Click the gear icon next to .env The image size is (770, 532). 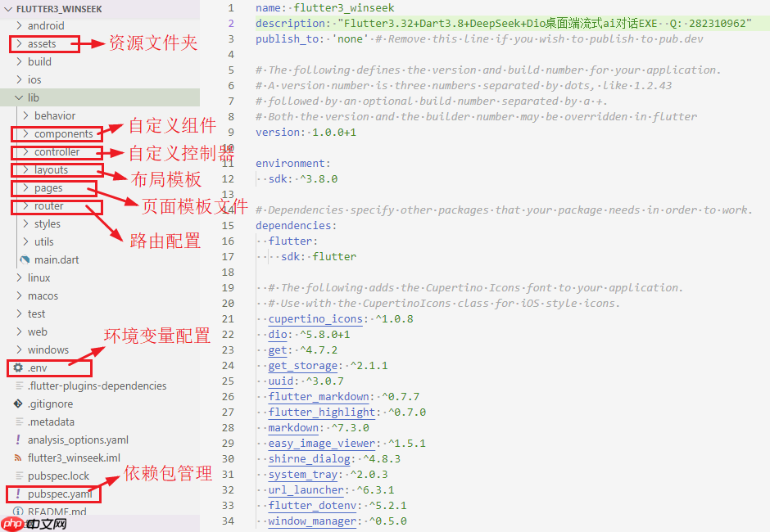click(x=18, y=367)
